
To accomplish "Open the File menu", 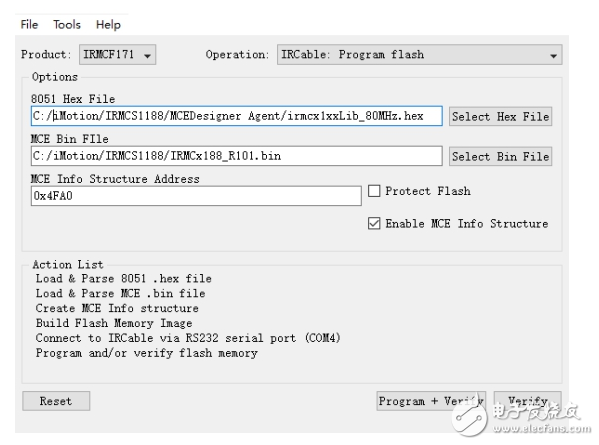I will (29, 25).
